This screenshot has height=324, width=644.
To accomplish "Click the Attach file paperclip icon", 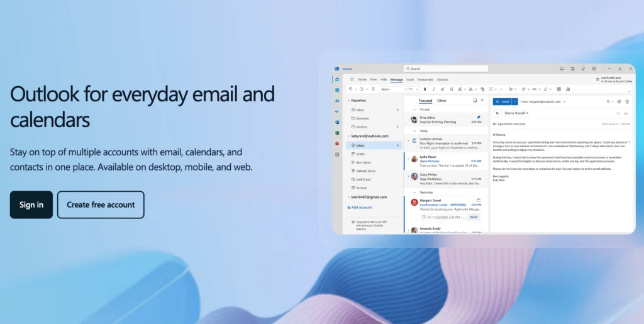I will (524, 89).
